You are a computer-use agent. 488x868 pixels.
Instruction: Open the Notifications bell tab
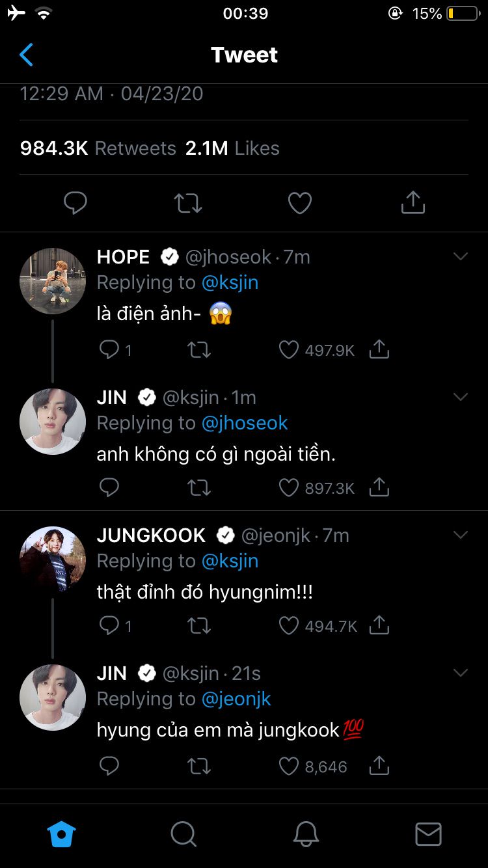[x=306, y=834]
